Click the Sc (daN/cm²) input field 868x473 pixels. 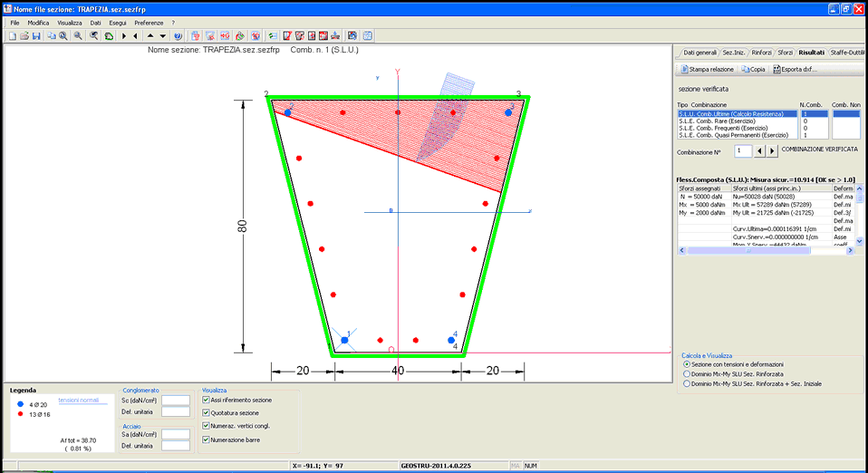[x=176, y=401]
